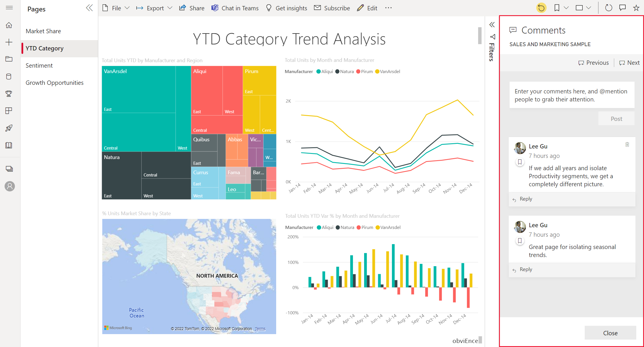Click the Export dropdown arrow
This screenshot has width=644, height=347.
pos(170,7)
